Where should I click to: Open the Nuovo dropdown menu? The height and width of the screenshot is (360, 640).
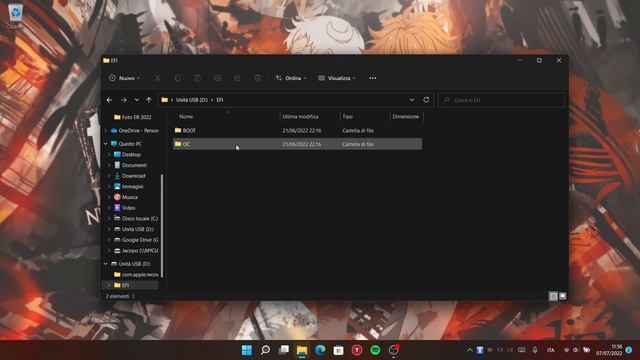[x=124, y=78]
